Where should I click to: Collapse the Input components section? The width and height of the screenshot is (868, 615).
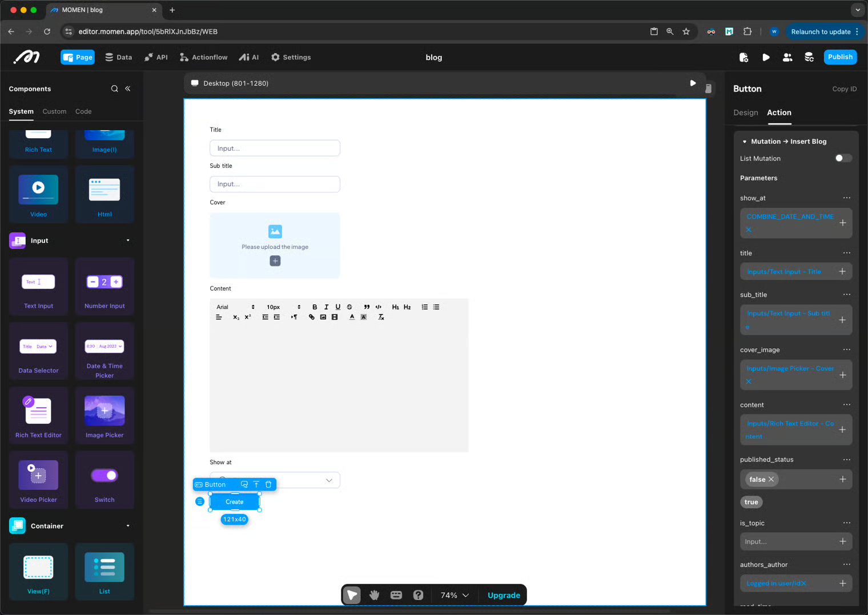(128, 240)
